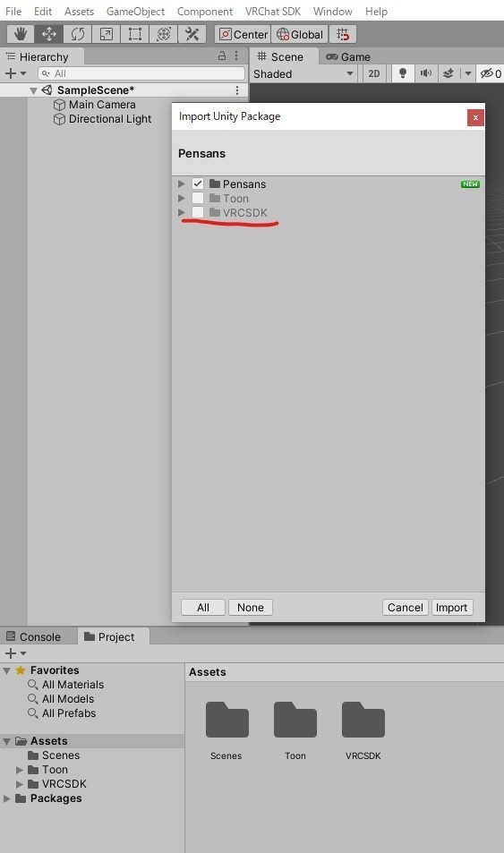Image resolution: width=504 pixels, height=853 pixels.
Task: Click the Hierarchy lock icon
Action: pyautogui.click(x=221, y=55)
